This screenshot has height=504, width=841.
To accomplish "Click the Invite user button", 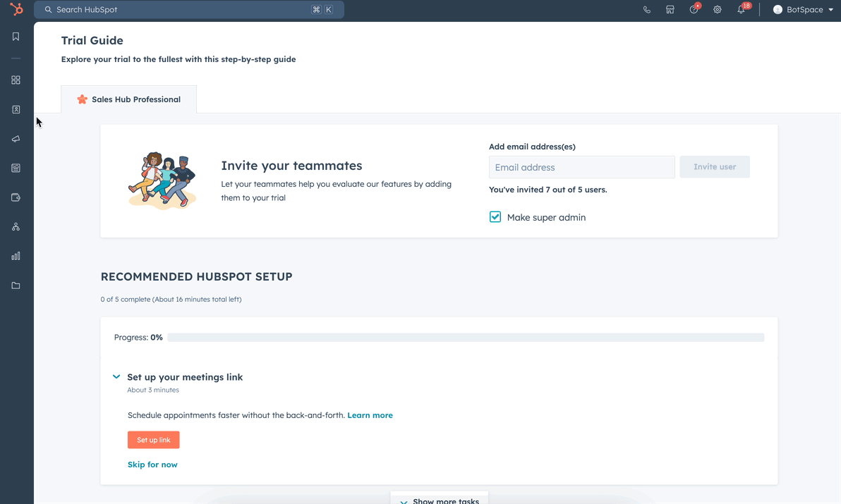I will point(715,166).
